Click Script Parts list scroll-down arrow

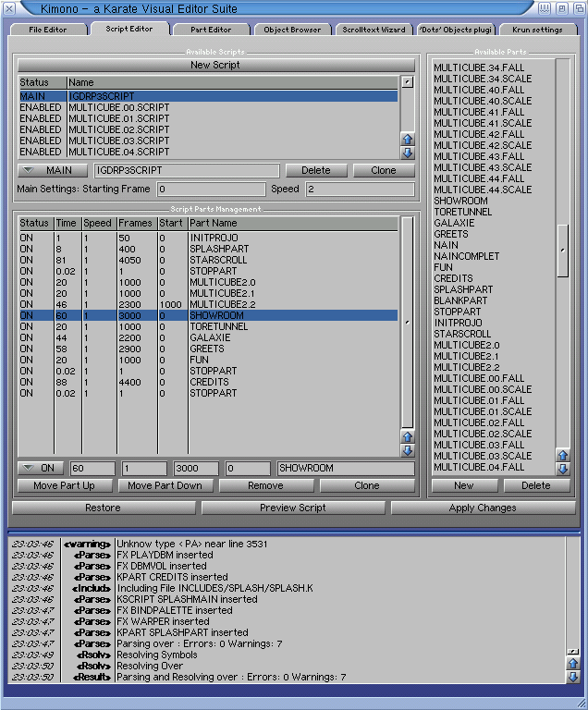[x=407, y=450]
